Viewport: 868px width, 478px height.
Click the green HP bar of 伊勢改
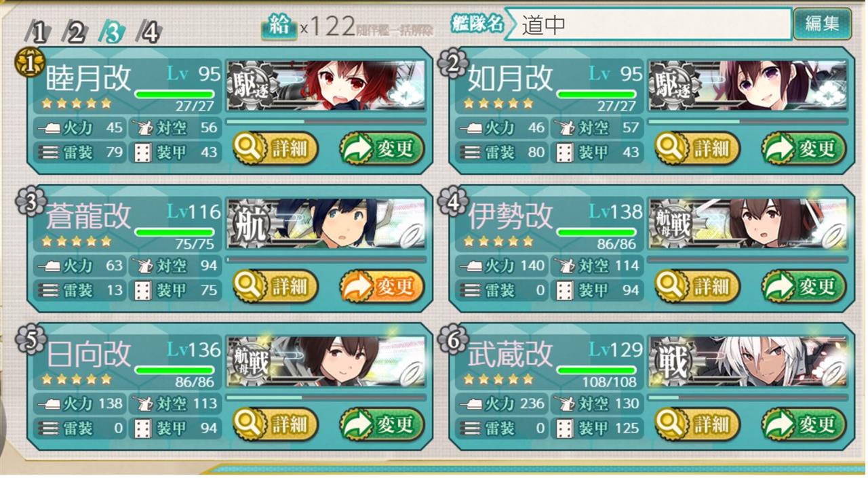click(597, 233)
